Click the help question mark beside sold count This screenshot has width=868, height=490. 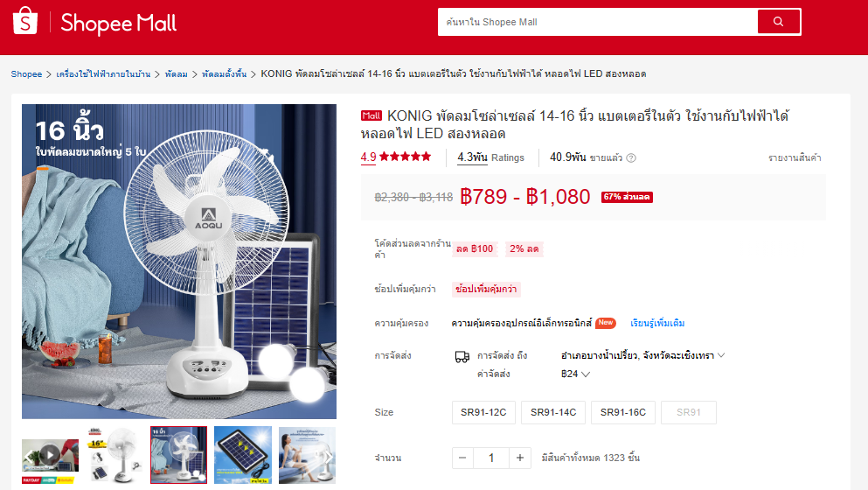[631, 158]
